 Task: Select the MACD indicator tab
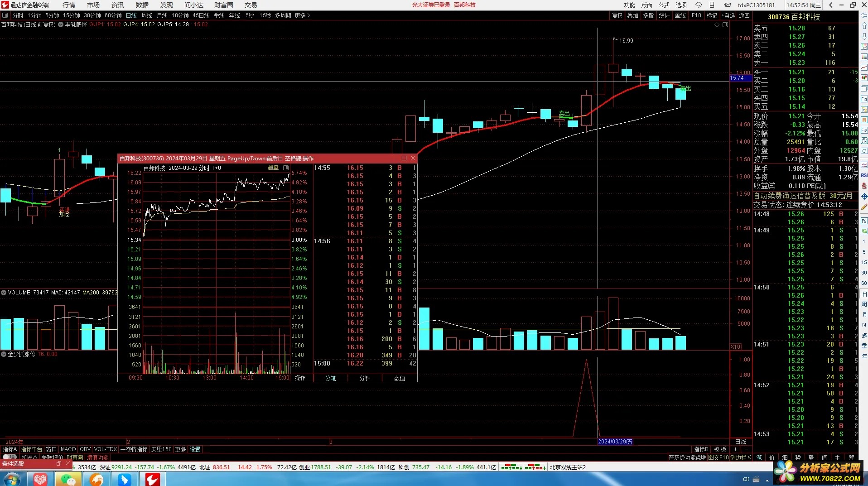[68, 449]
